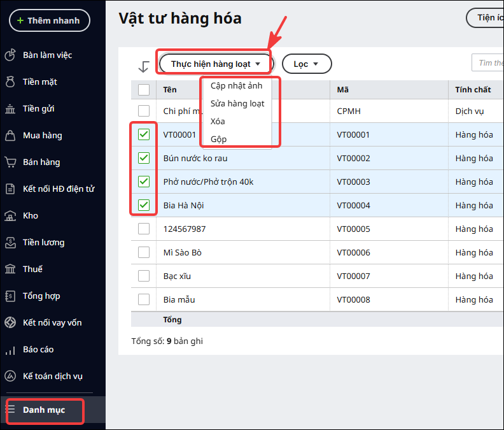This screenshot has width=504, height=430.
Task: Open the Bàn làm việc dashboard icon
Action: click(x=10, y=55)
